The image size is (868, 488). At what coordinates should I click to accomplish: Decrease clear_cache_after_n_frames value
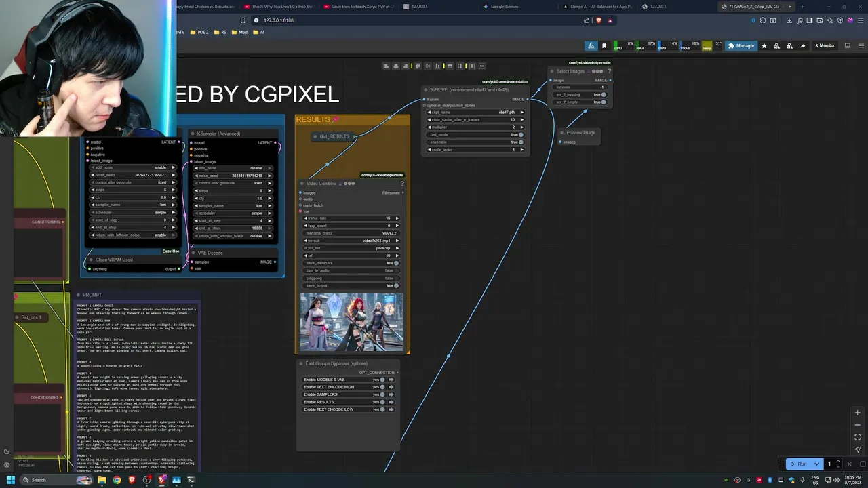(x=429, y=119)
